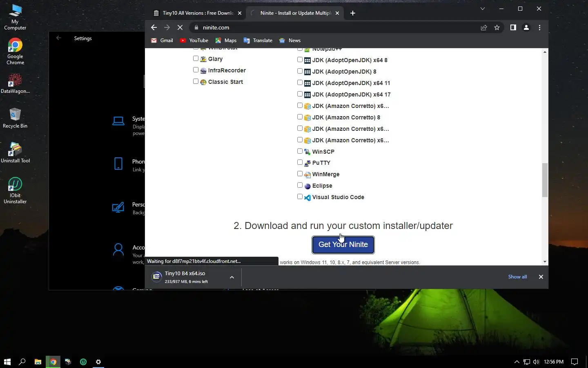Open News bookmark
588x368 pixels.
(290, 40)
